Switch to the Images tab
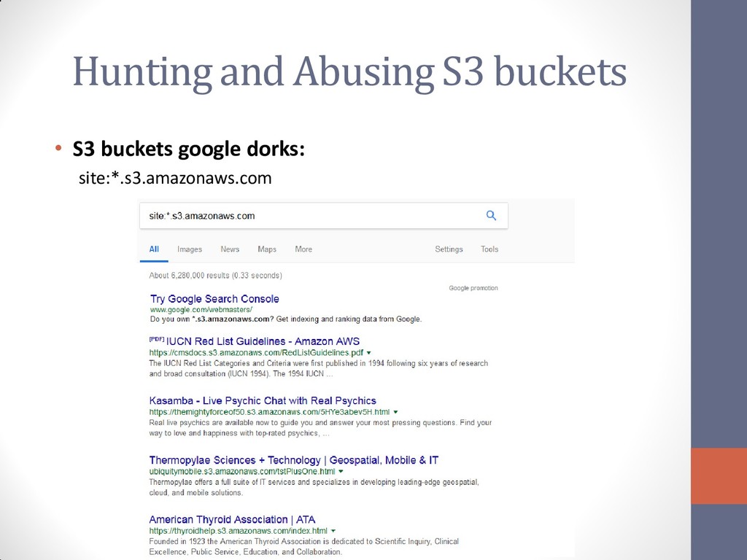 pos(190,249)
